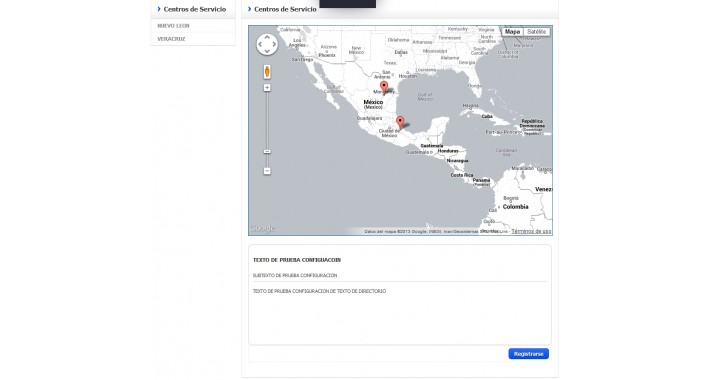Image resolution: width=710 pixels, height=380 pixels.
Task: Click the Veracruz map marker pin
Action: 400,122
